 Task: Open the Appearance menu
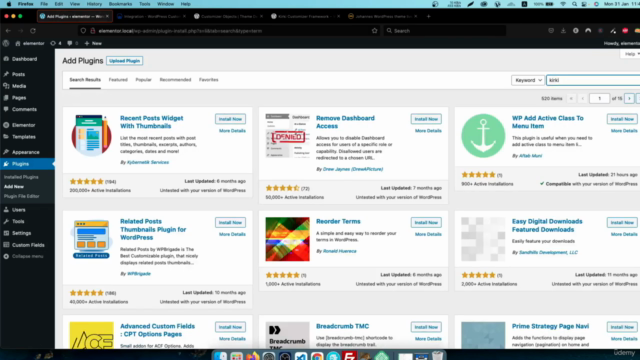pyautogui.click(x=27, y=152)
